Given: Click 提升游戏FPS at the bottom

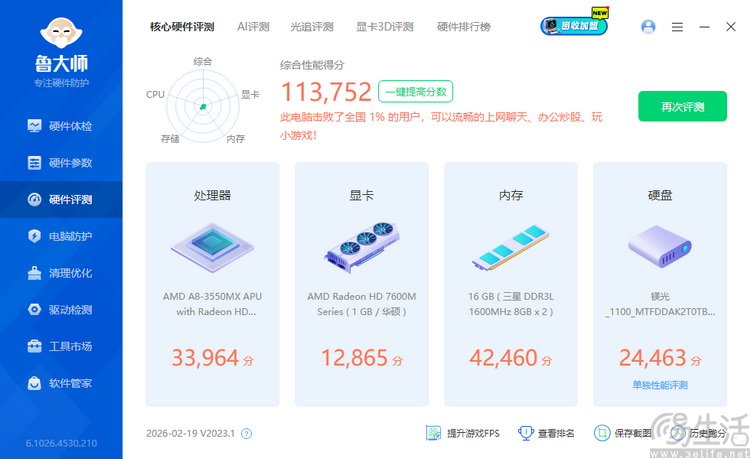Looking at the screenshot, I should [x=463, y=433].
